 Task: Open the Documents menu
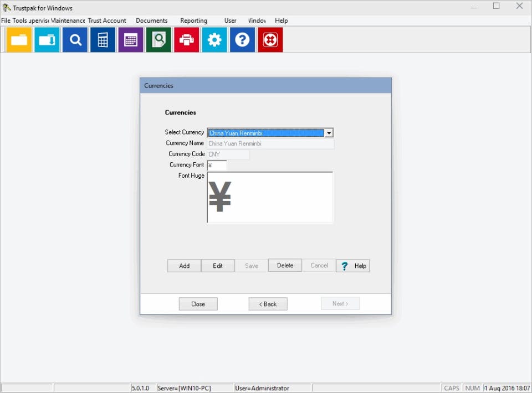(x=152, y=20)
